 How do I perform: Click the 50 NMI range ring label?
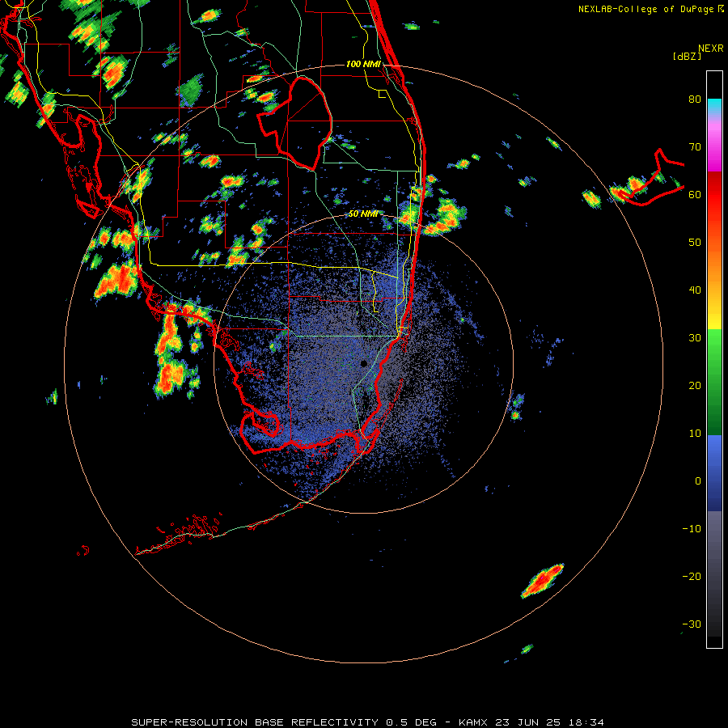click(x=363, y=214)
